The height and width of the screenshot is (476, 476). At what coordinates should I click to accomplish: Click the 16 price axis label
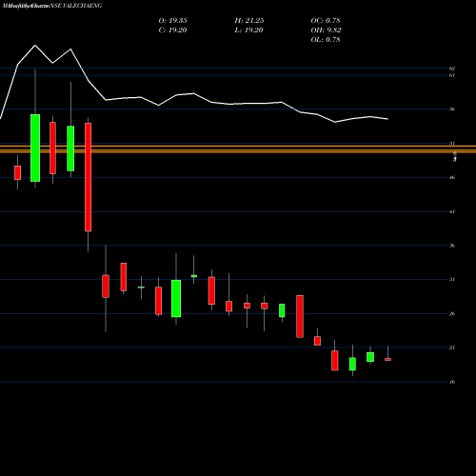pos(452,382)
